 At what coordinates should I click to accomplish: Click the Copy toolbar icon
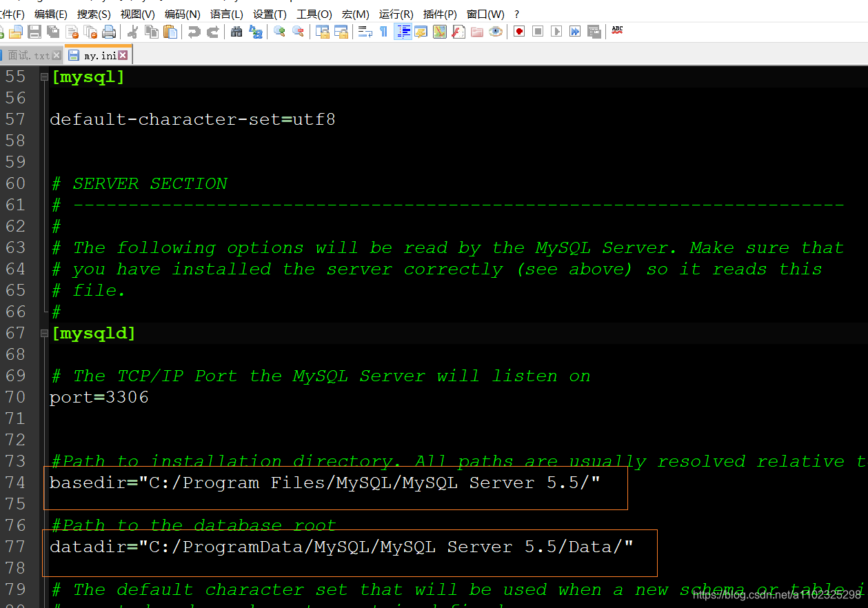pos(152,32)
